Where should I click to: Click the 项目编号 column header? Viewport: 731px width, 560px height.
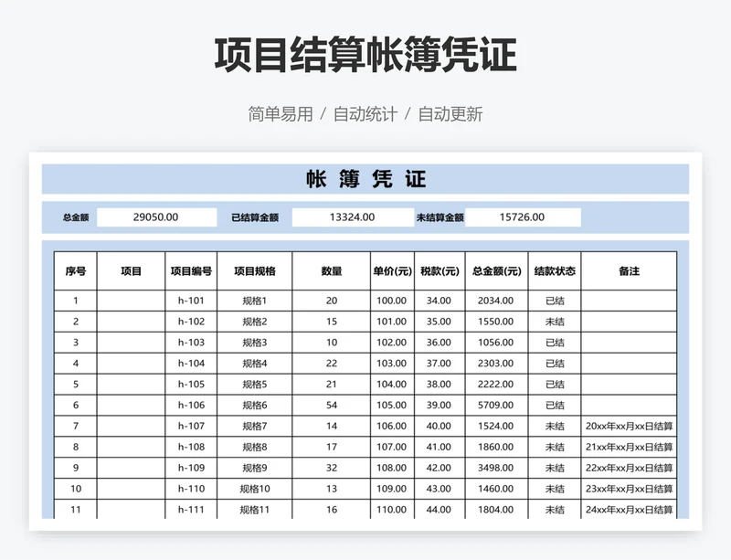point(191,271)
